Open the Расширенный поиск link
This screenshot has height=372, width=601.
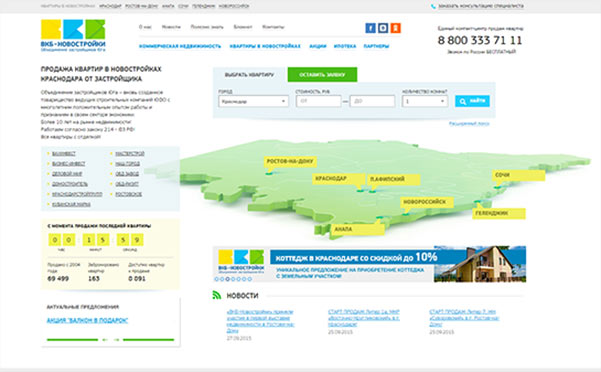[469, 124]
